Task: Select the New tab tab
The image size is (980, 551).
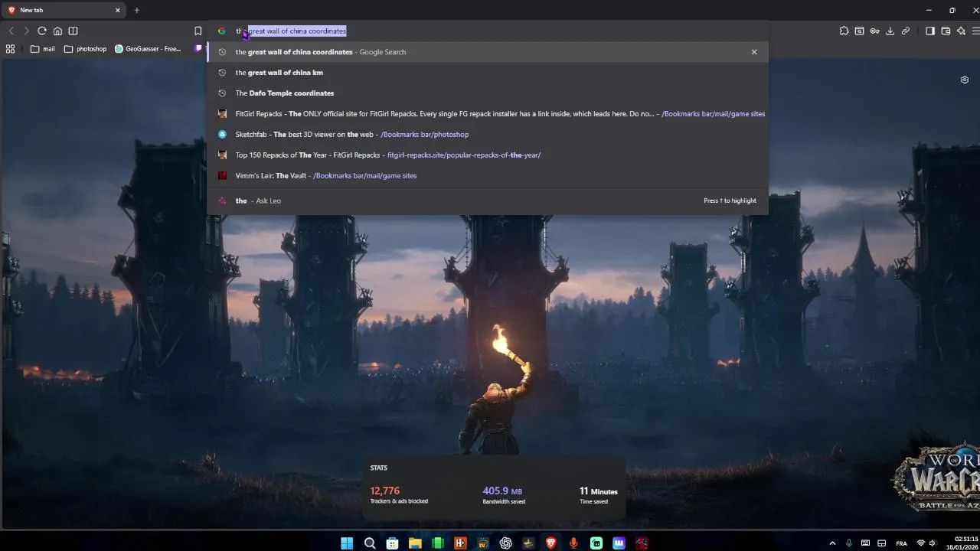Action: pos(64,10)
